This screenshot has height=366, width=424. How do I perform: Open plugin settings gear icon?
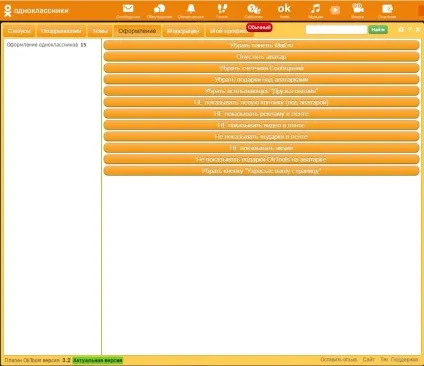pos(401,30)
